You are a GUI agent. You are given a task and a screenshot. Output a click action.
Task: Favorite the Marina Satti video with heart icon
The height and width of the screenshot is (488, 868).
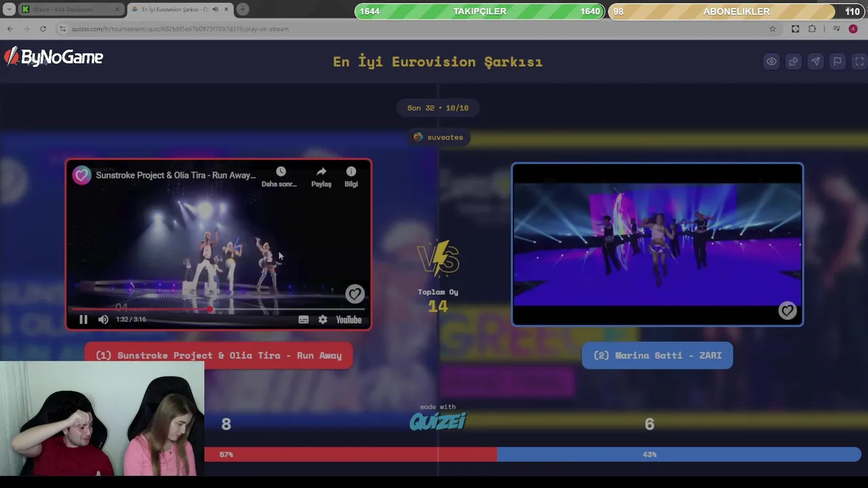tap(787, 310)
